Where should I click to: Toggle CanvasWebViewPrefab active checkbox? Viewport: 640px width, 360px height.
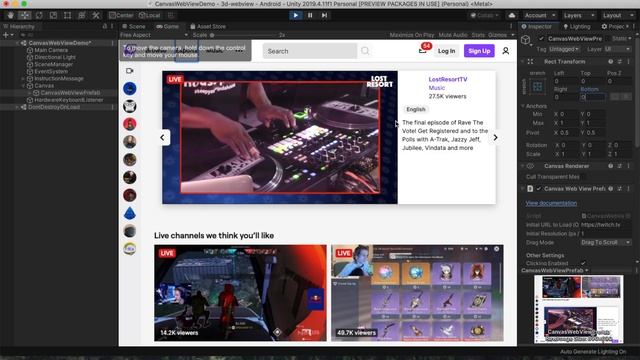pos(541,38)
